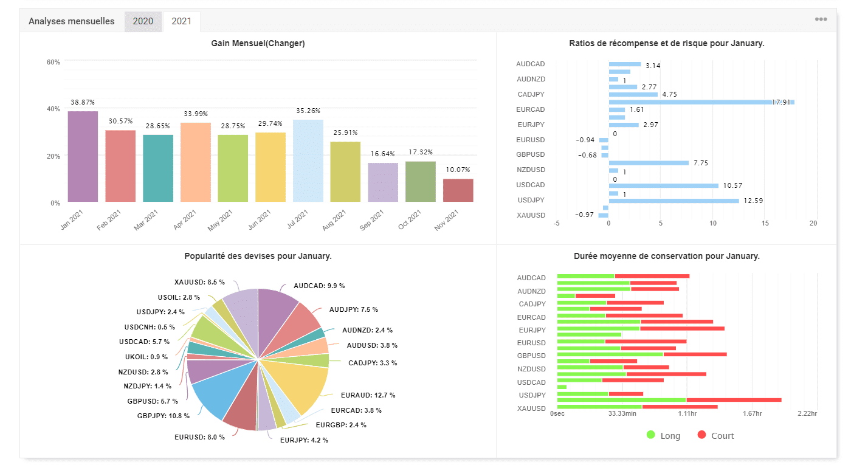Click the Oct 2021 green bar

tap(420, 181)
